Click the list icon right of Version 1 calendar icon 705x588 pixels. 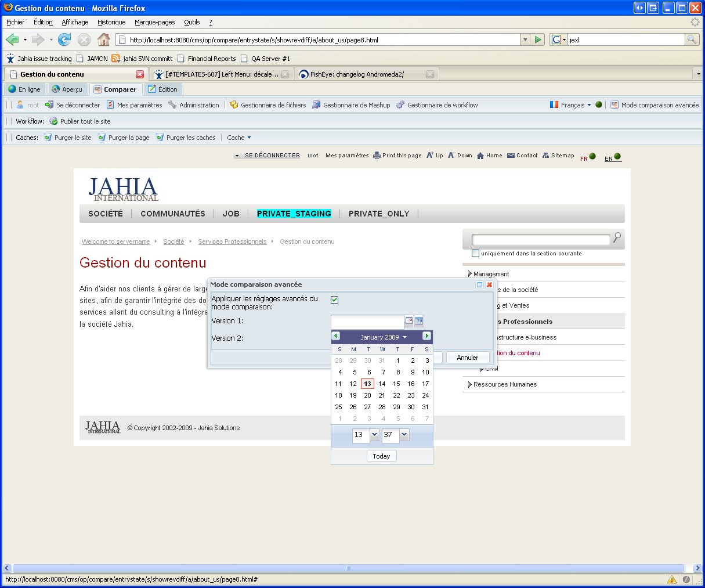[419, 320]
